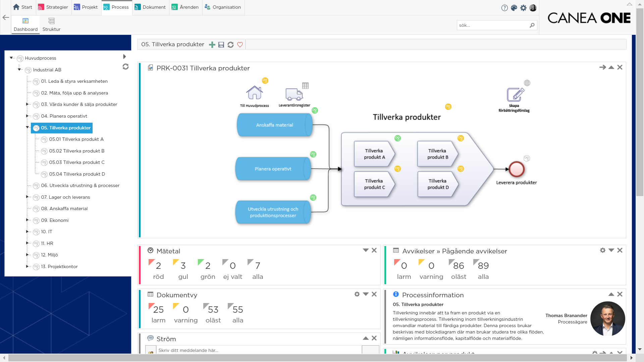The height and width of the screenshot is (362, 644).
Task: Collapse the Mätetal widget arrow
Action: [366, 250]
